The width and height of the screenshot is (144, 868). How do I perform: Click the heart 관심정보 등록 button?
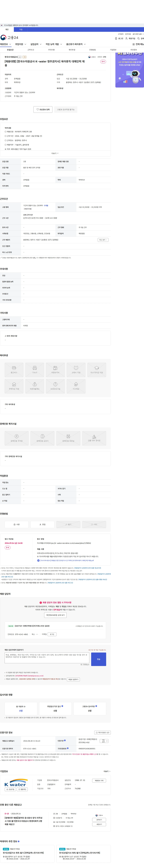[43, 110]
